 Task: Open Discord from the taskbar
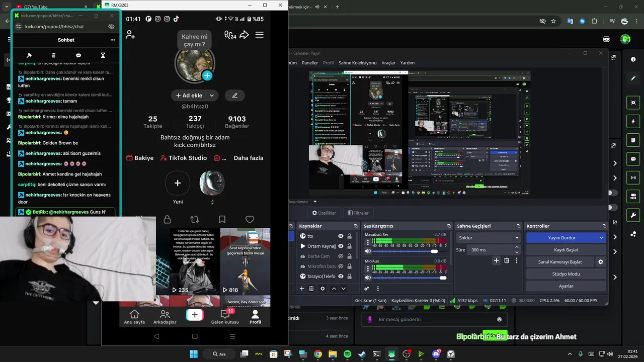tap(436, 354)
